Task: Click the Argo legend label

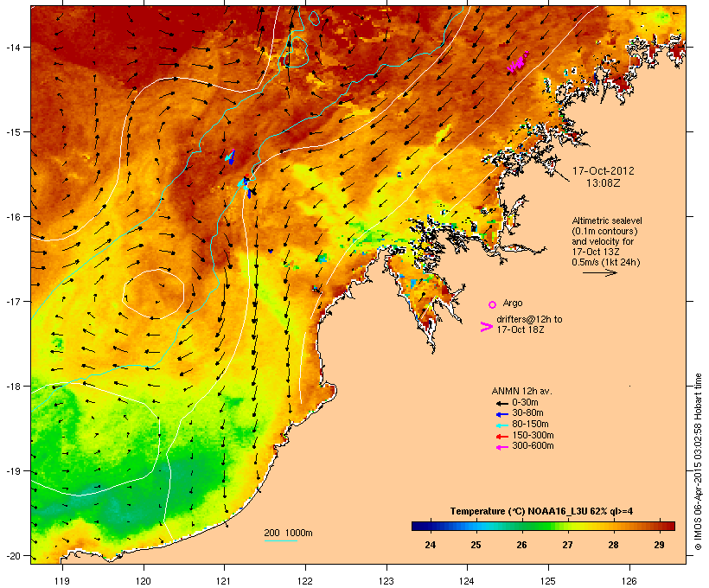Action: [x=513, y=303]
